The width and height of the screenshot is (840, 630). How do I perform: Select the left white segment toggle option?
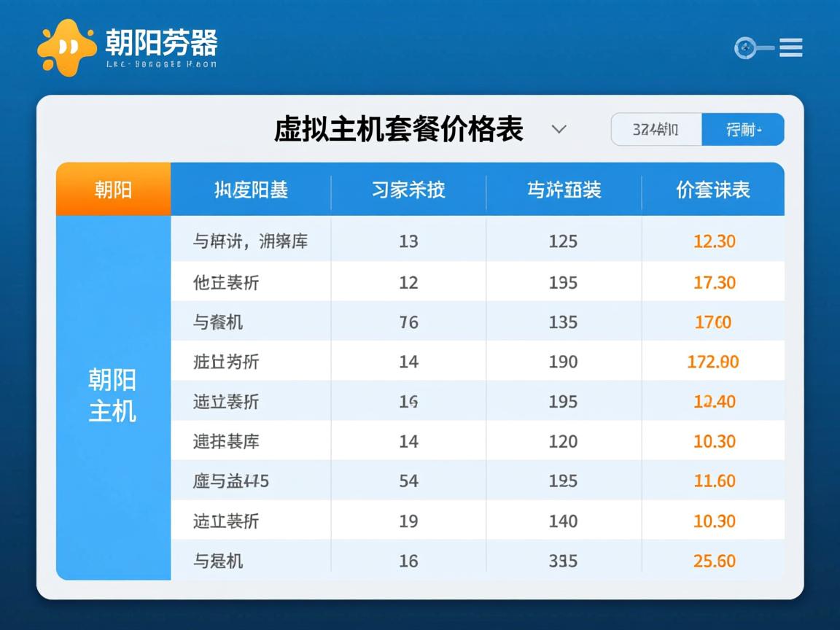point(656,130)
